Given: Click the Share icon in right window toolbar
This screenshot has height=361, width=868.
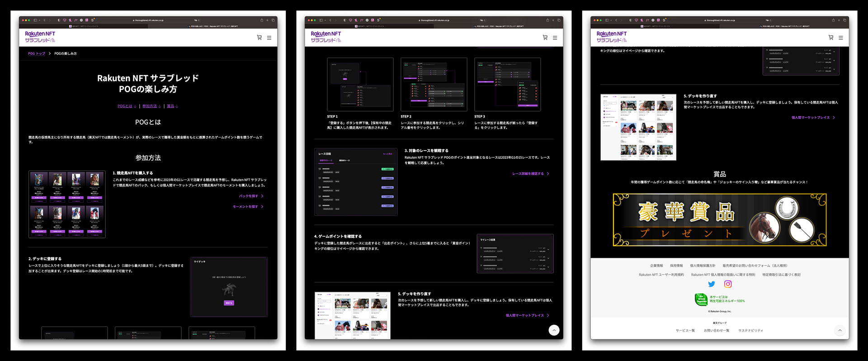Looking at the screenshot, I should pos(833,20).
